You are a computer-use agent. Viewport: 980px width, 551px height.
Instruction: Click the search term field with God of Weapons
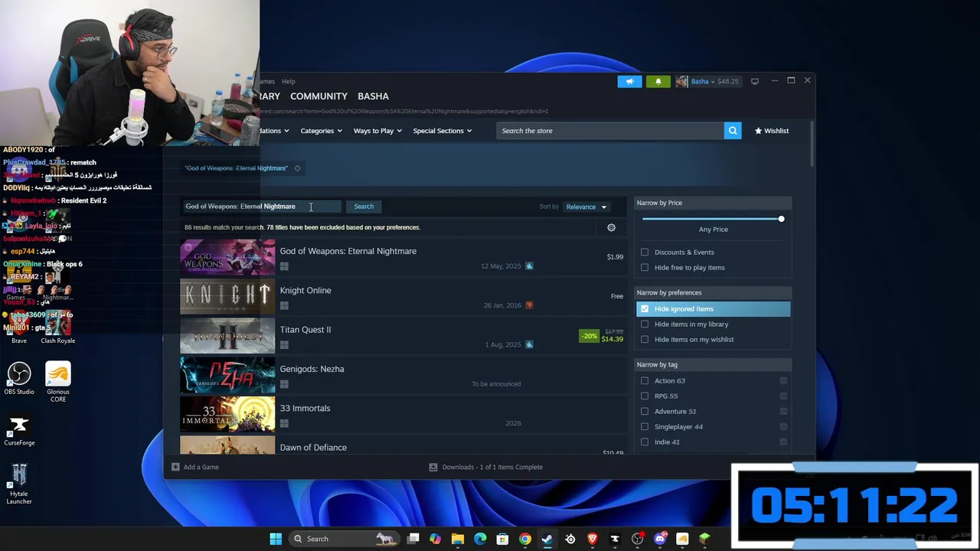click(x=262, y=207)
